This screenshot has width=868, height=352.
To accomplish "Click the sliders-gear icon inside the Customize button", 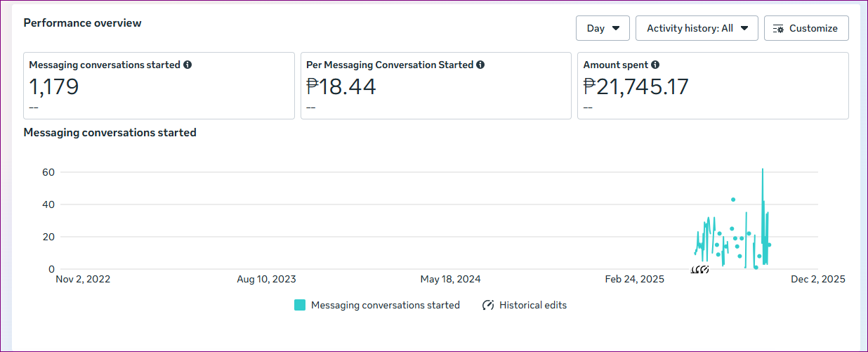I will tap(778, 29).
